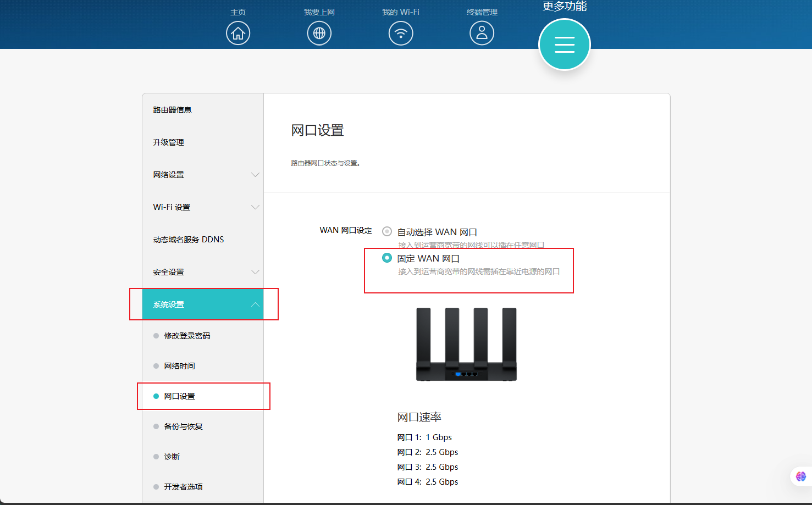Open the 升级管理 sidebar item
The height and width of the screenshot is (505, 812).
click(168, 142)
